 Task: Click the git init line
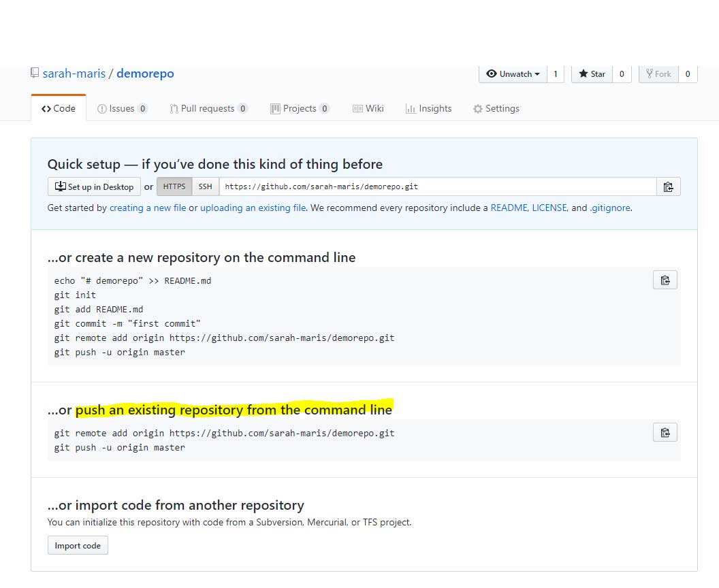point(75,295)
